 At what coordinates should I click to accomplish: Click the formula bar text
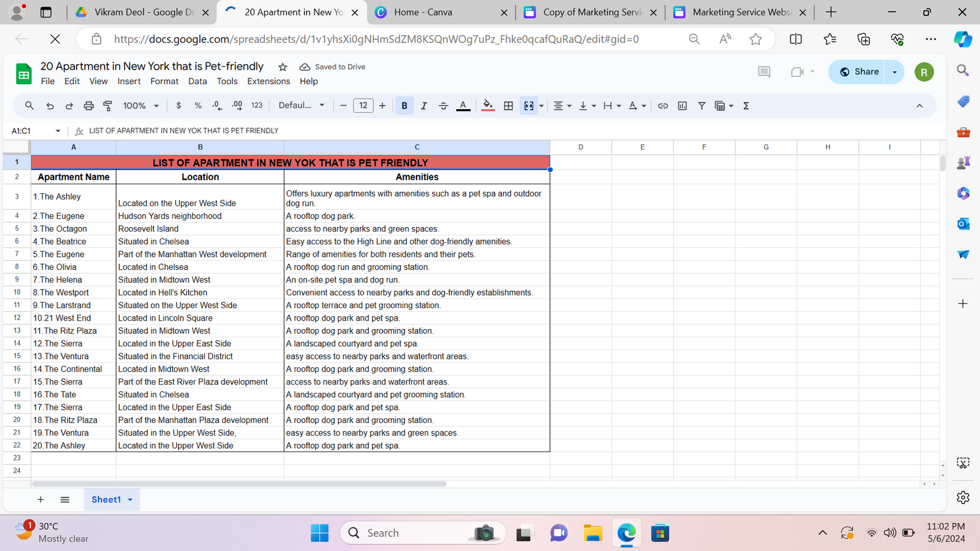[184, 131]
